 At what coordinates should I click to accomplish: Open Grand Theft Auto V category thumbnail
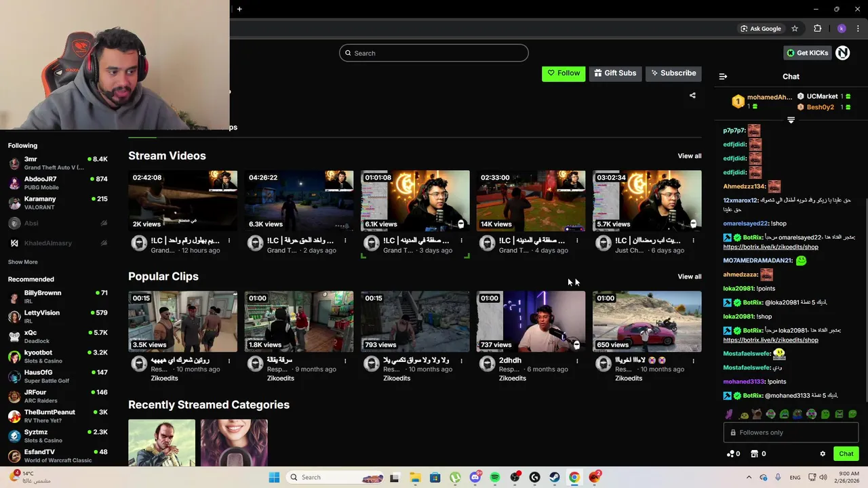coord(162,443)
